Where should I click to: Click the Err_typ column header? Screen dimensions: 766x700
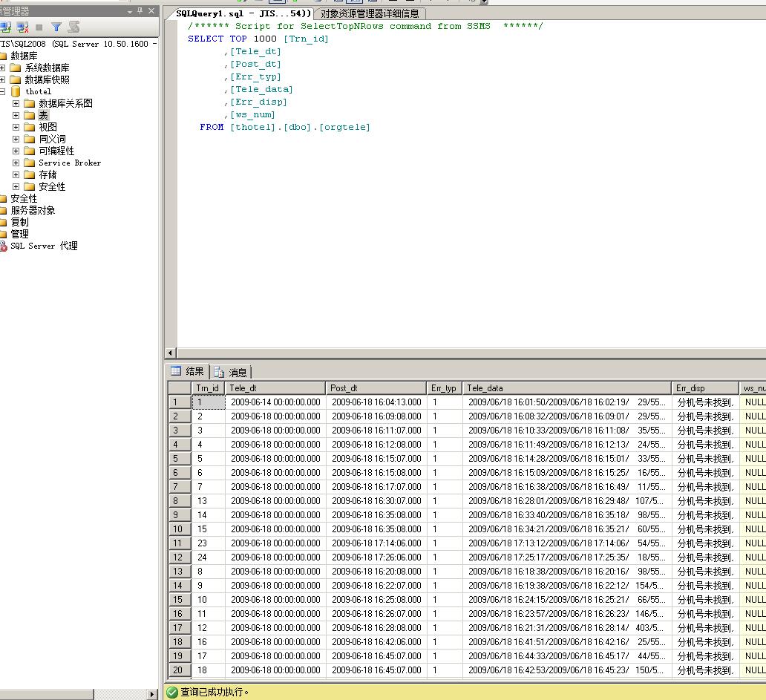click(444, 387)
